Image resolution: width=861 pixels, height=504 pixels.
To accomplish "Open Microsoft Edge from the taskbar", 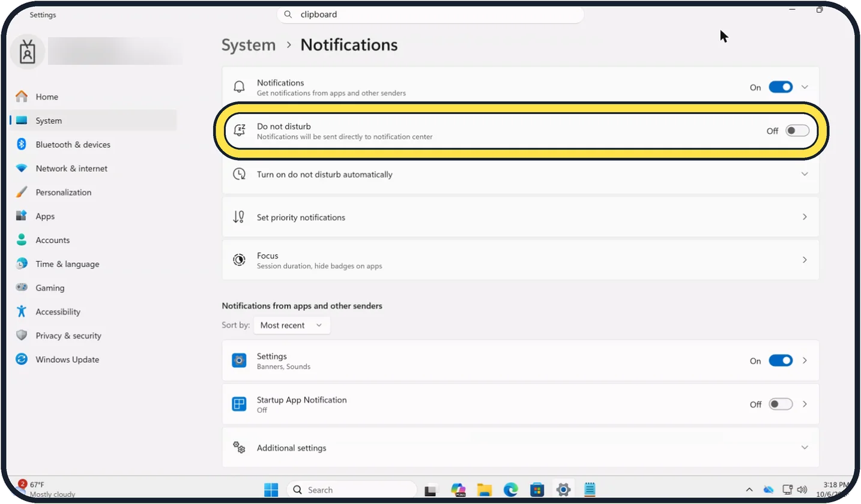I will [x=510, y=490].
